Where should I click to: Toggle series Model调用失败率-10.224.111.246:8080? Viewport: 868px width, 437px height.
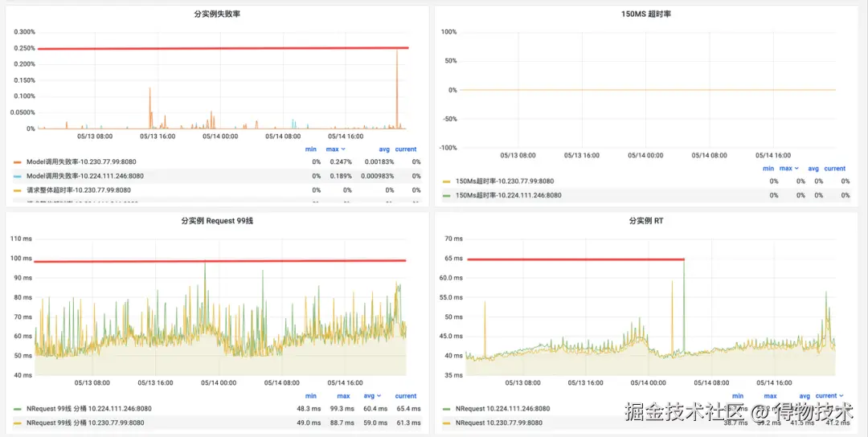pos(84,176)
